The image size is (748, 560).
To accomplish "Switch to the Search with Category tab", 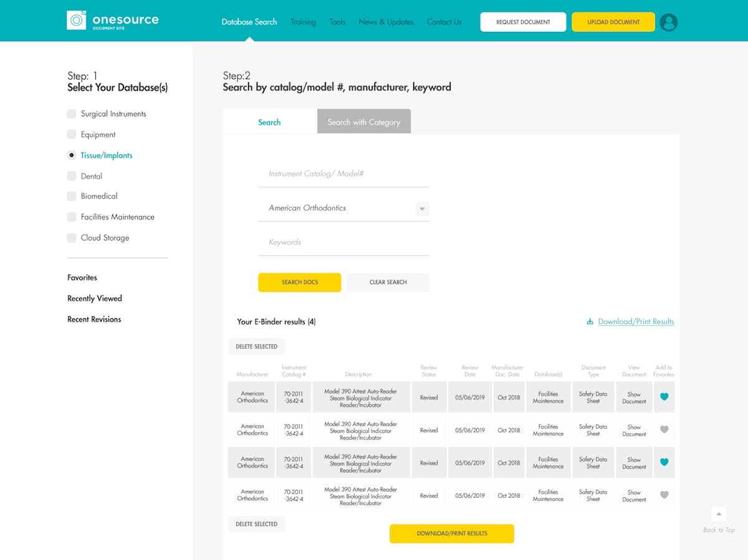I will [x=364, y=121].
